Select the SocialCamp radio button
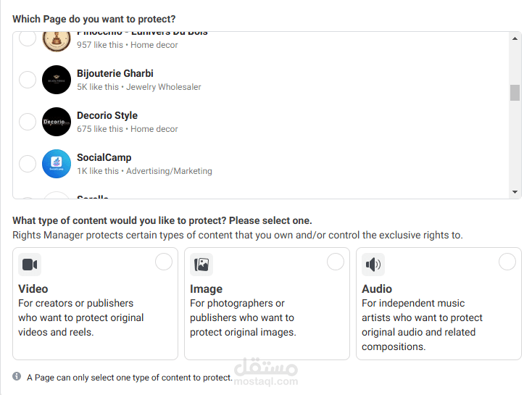Viewport: 532px width, 395px height. coord(28,164)
